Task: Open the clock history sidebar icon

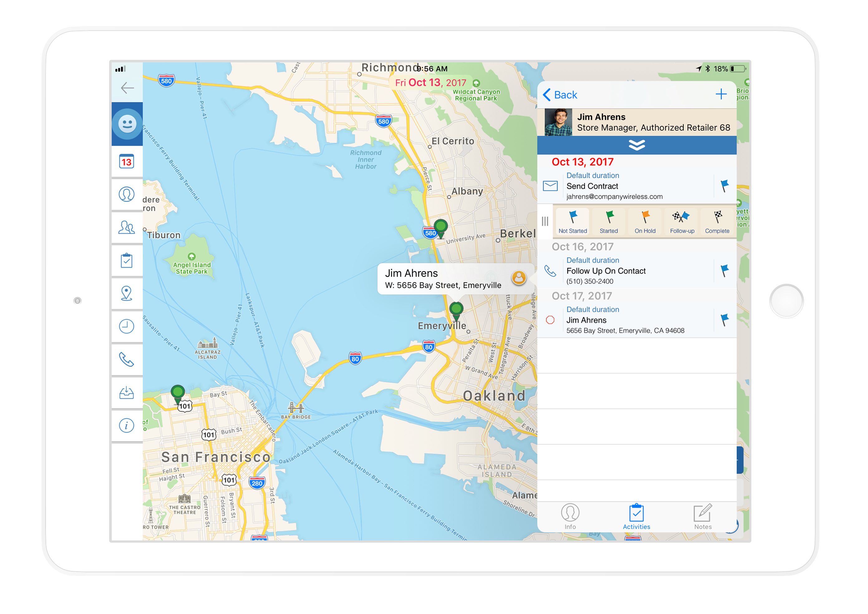Action: coord(126,326)
